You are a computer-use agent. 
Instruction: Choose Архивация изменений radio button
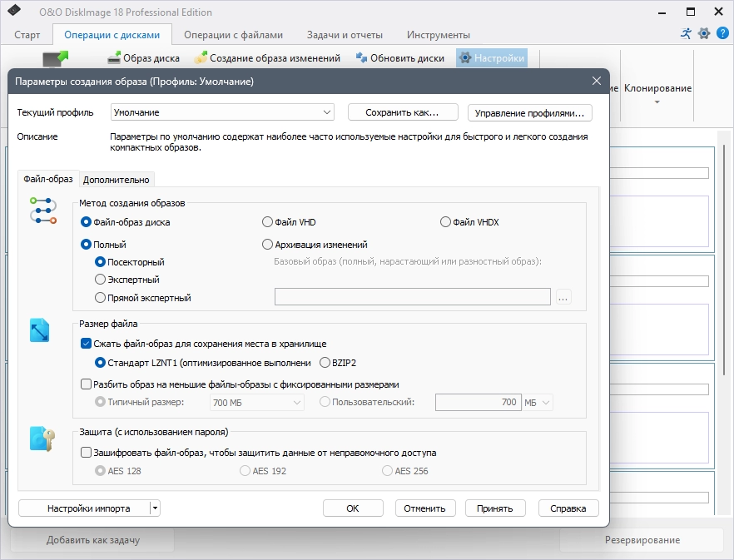[315, 245]
